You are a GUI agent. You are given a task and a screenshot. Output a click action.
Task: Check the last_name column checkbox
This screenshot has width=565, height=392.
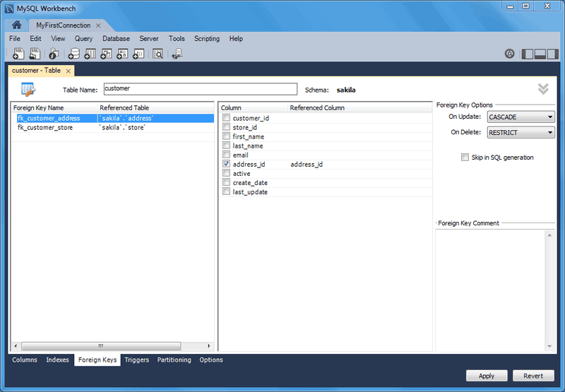pyautogui.click(x=226, y=145)
